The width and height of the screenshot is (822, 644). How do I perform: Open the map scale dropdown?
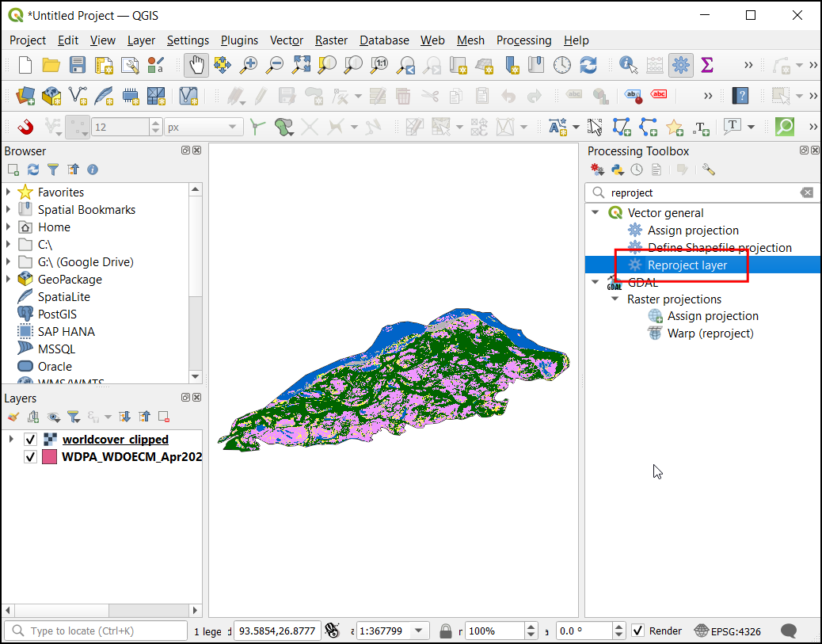coord(420,631)
